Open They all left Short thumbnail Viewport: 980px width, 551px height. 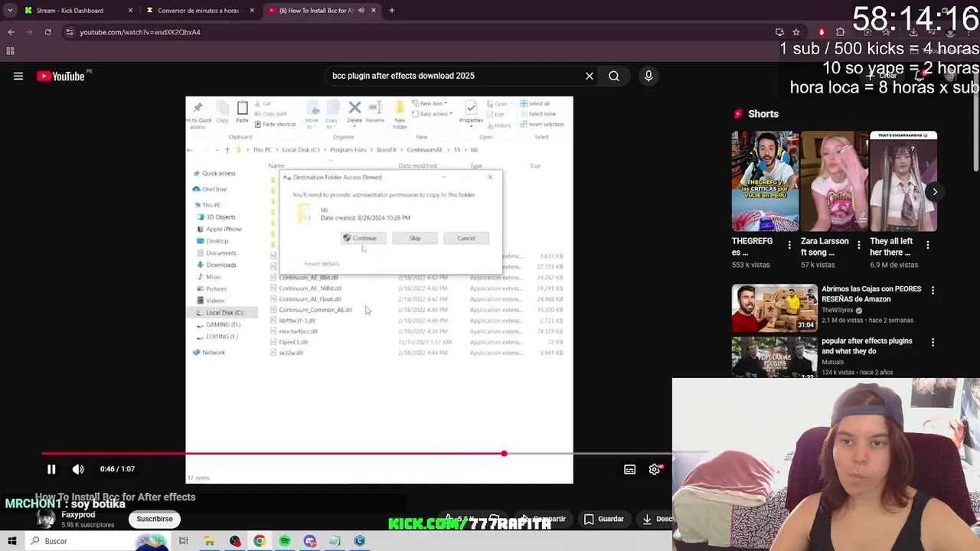pos(903,181)
